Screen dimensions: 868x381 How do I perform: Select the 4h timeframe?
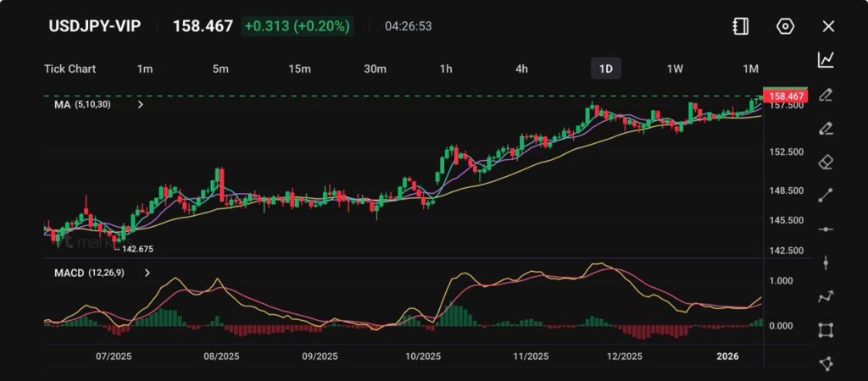click(x=521, y=69)
